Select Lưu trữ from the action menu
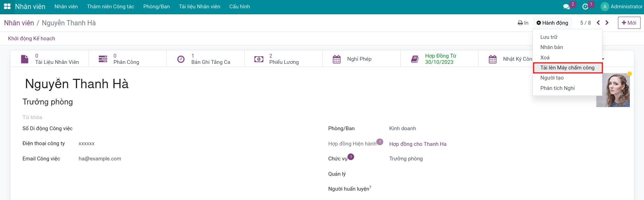The height and width of the screenshot is (200, 644). coord(549,37)
